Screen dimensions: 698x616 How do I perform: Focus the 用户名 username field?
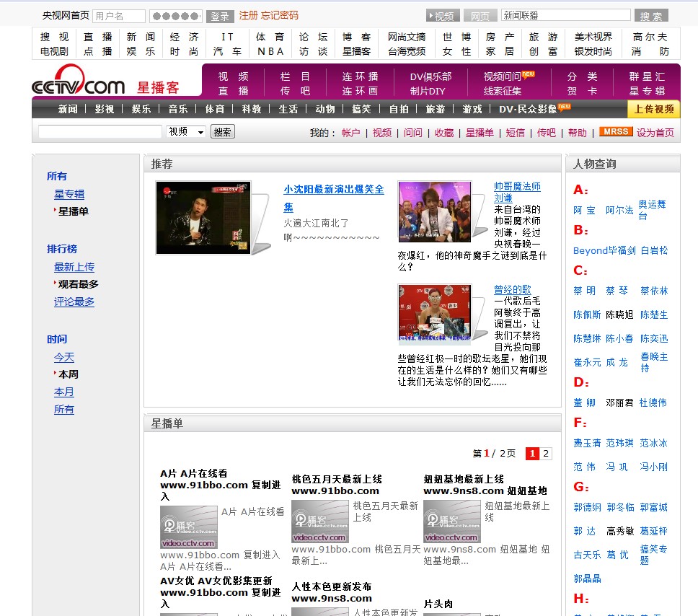(x=119, y=16)
